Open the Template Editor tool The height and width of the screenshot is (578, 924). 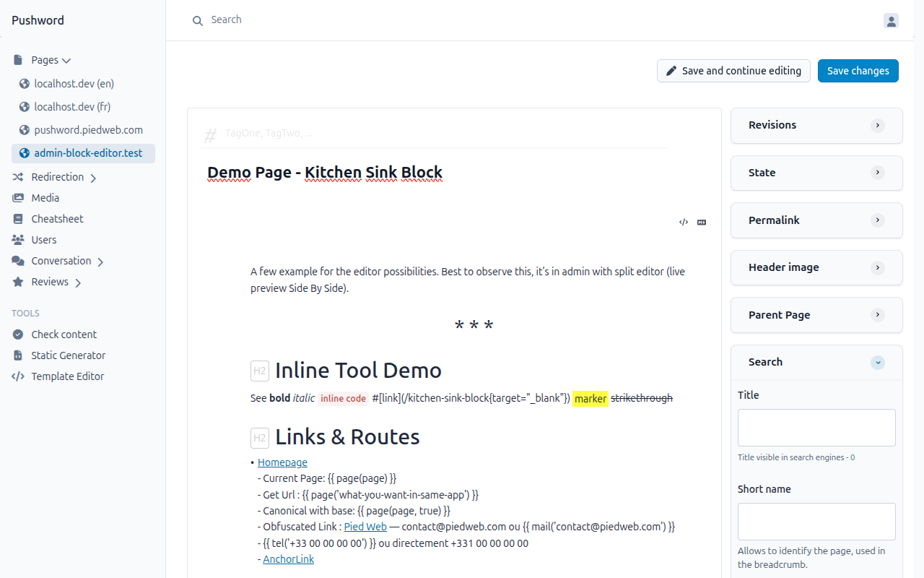coord(66,376)
